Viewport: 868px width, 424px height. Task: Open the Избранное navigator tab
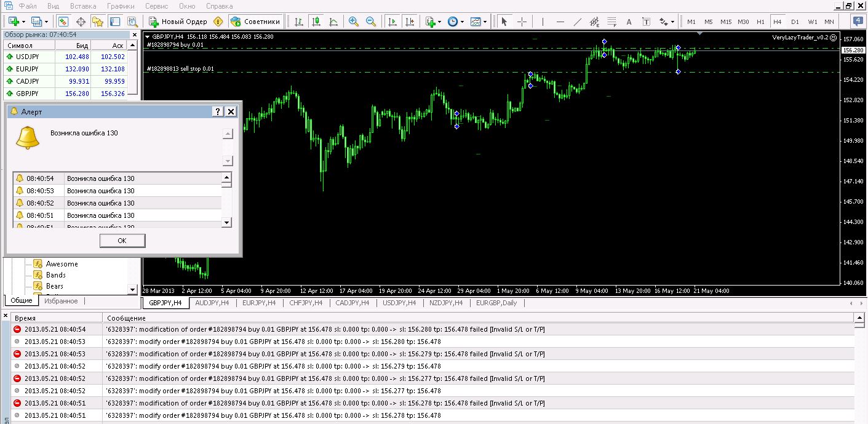click(x=61, y=301)
